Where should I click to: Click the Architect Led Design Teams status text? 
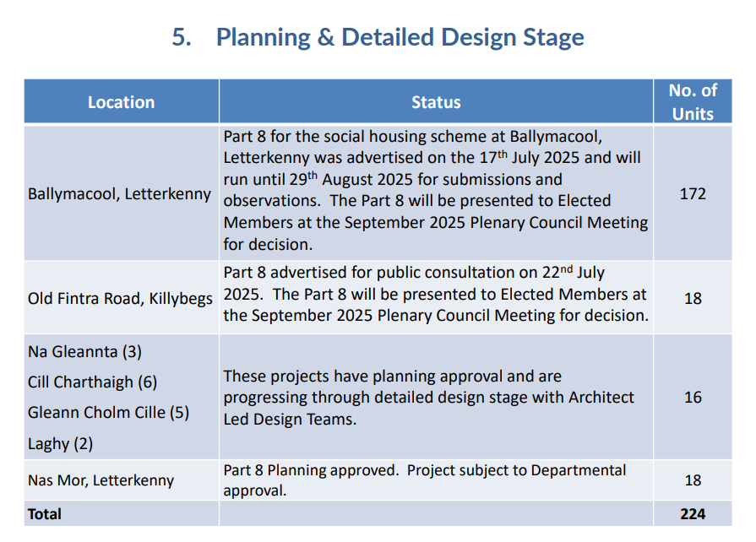(428, 398)
